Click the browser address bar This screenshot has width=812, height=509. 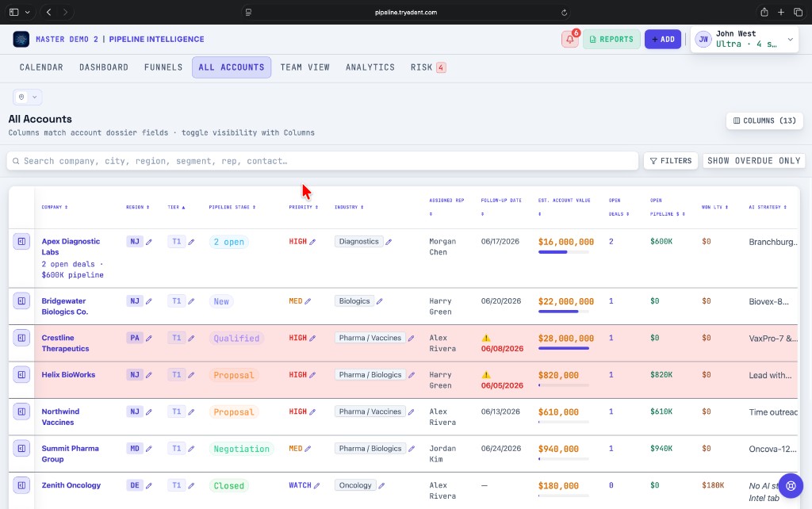[x=406, y=13]
